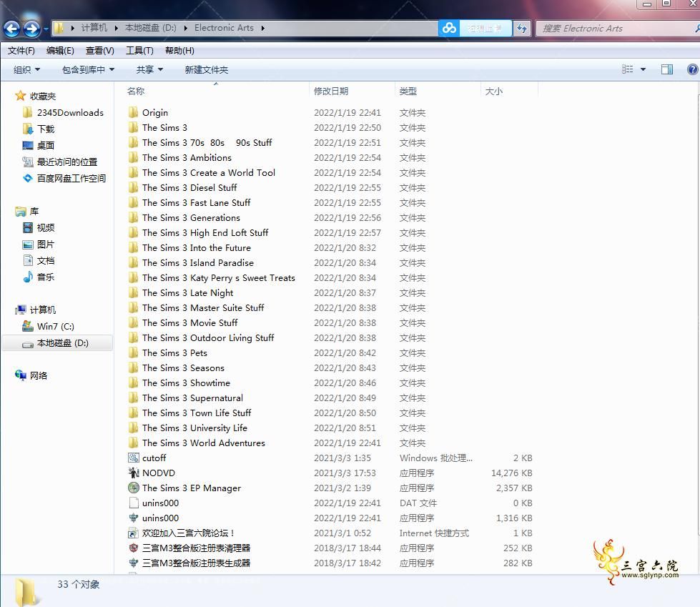Select 收藏夹 star icon in sidebar
Image resolution: width=700 pixels, height=607 pixels.
[x=20, y=96]
